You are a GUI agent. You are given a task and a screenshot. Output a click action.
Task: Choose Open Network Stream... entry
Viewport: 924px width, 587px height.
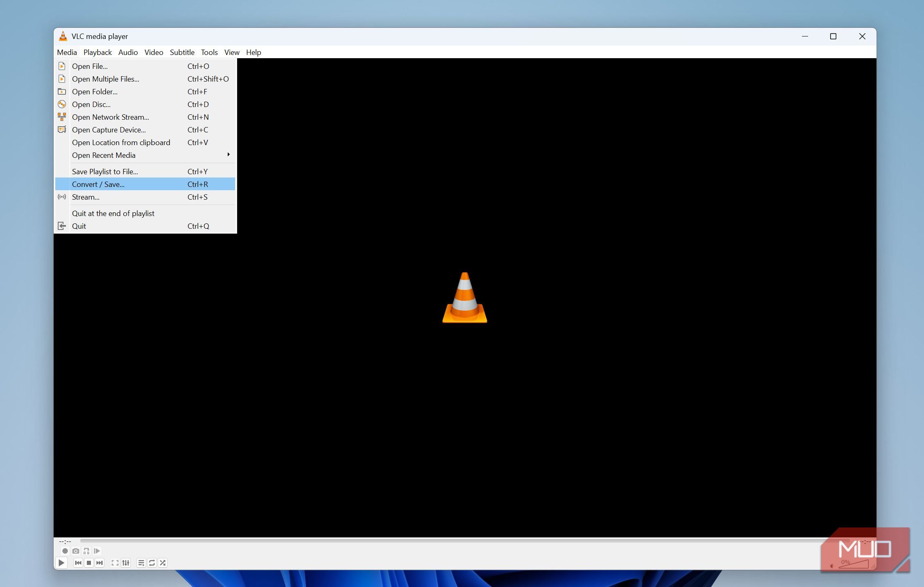point(145,117)
